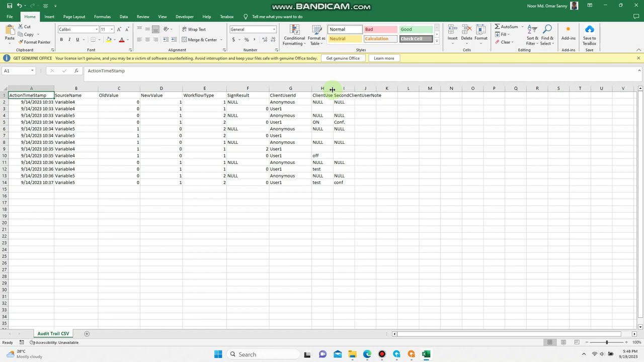The width and height of the screenshot is (644, 362).
Task: Click AutoSum sigma icon
Action: pos(497,27)
